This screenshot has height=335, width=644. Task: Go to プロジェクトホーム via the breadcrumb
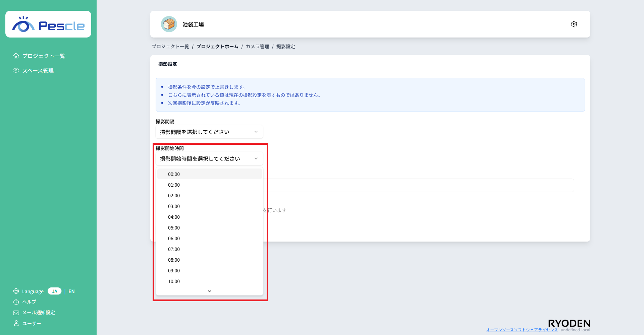pyautogui.click(x=217, y=47)
